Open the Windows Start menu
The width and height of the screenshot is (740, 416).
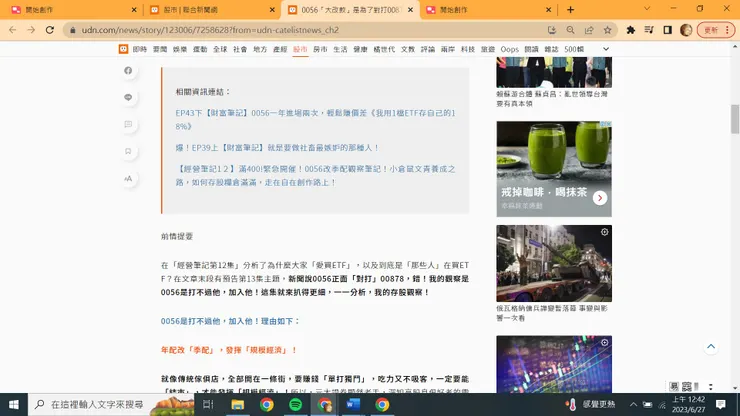coord(14,405)
